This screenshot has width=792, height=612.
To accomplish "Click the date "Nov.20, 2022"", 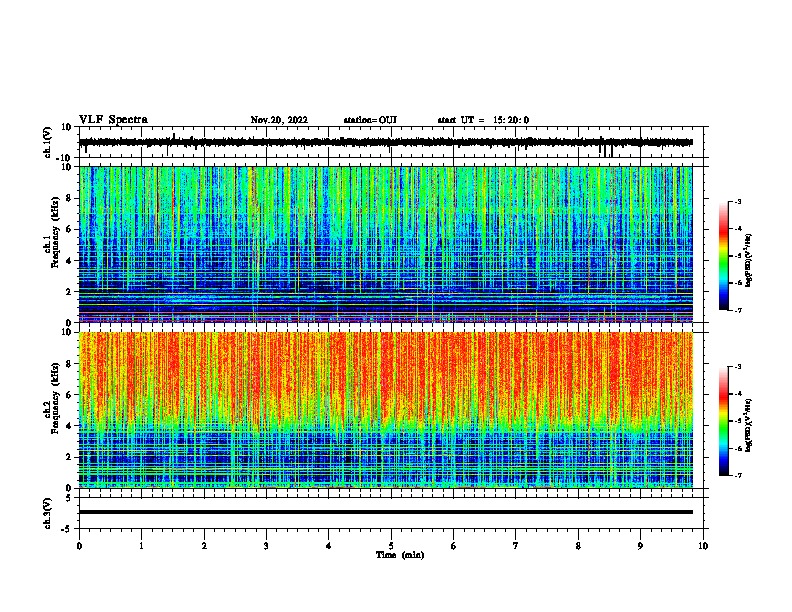I will click(x=279, y=120).
